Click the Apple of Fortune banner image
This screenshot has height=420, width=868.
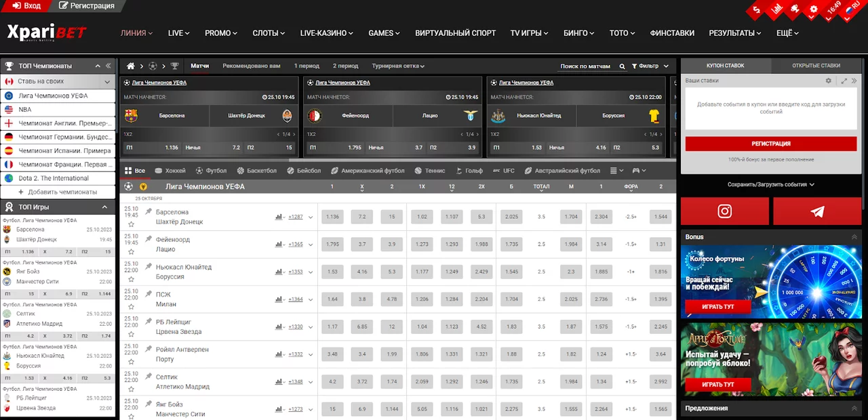pyautogui.click(x=771, y=360)
